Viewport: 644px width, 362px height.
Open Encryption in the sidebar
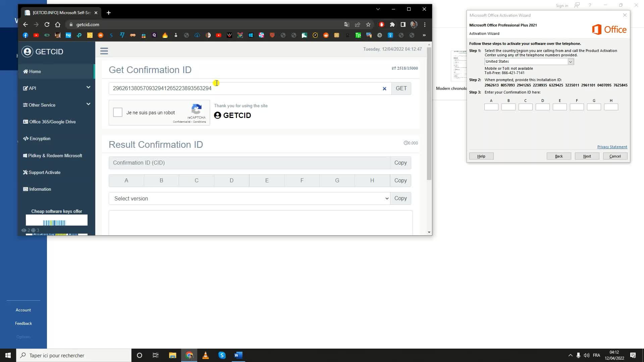(40, 138)
